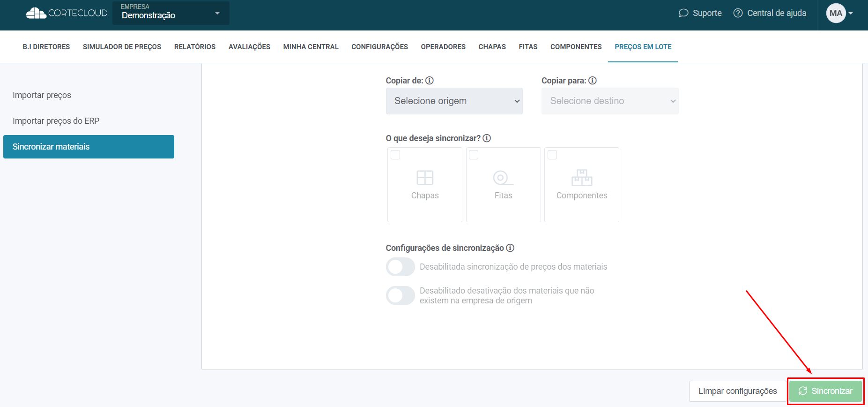
Task: Open the Minha Central tab
Action: 311,47
